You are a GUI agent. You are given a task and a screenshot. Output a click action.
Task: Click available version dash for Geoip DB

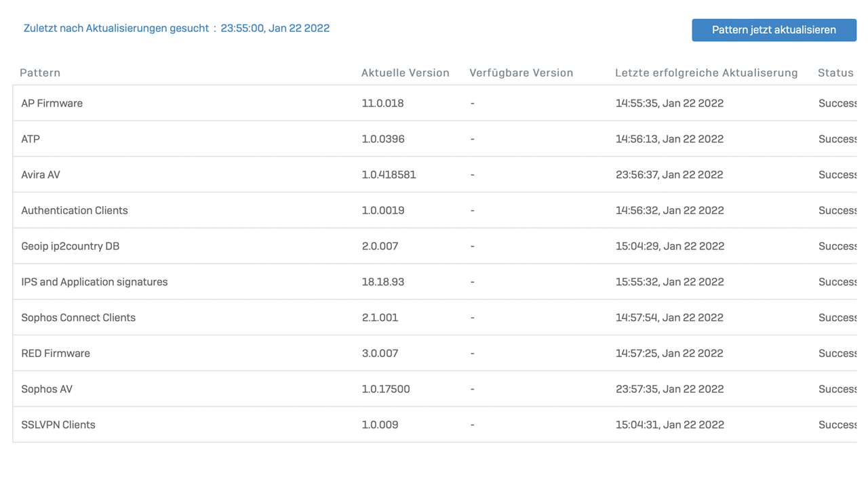(x=473, y=247)
